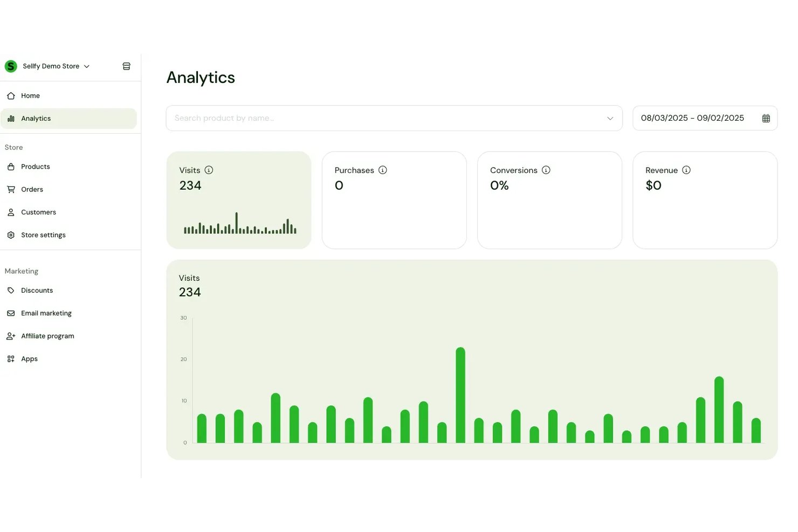Select the Conversions metric card
Image resolution: width=798 pixels, height=532 pixels.
click(549, 200)
